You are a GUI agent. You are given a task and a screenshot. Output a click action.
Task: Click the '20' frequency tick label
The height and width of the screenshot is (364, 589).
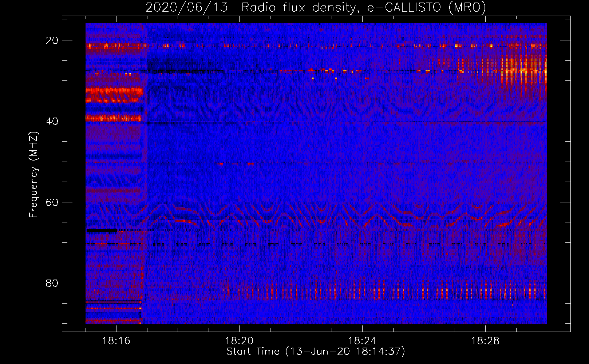[52, 40]
